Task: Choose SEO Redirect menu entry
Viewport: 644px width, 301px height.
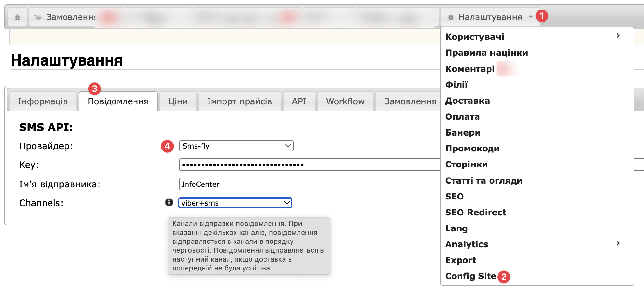Action: tap(476, 213)
